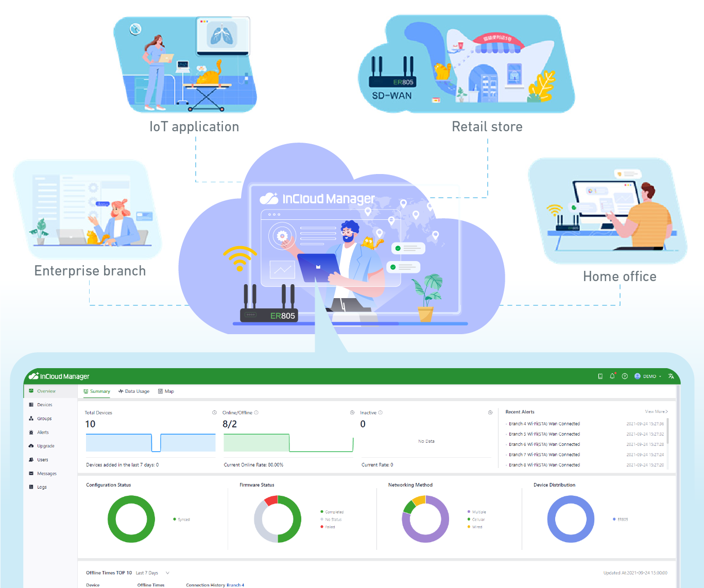Click the InCloud Manager logo in header
The height and width of the screenshot is (588, 704).
tap(59, 376)
